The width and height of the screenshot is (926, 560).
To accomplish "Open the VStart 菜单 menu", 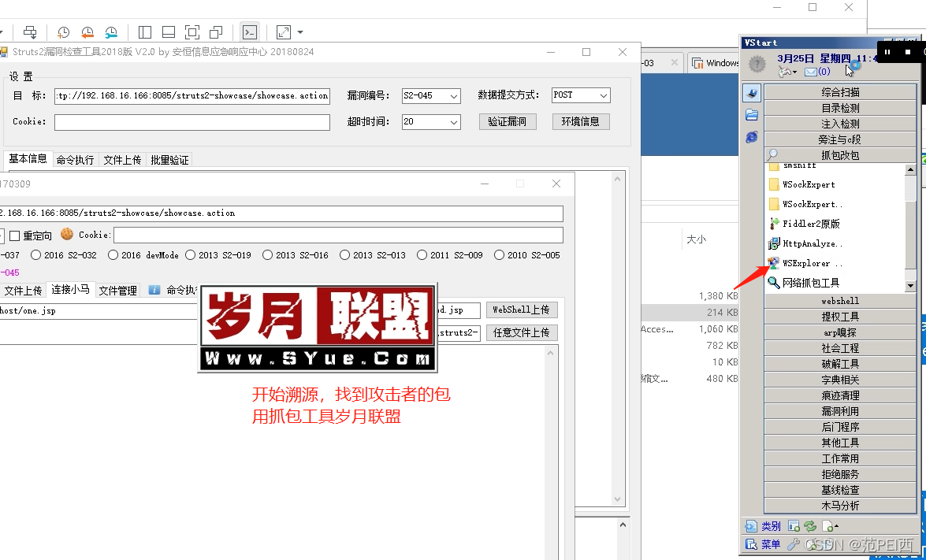I will point(763,544).
